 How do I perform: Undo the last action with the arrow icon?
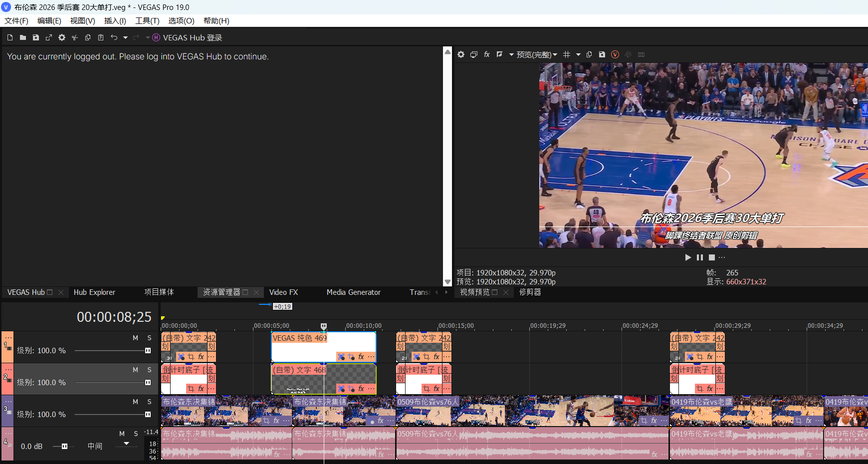(x=114, y=37)
